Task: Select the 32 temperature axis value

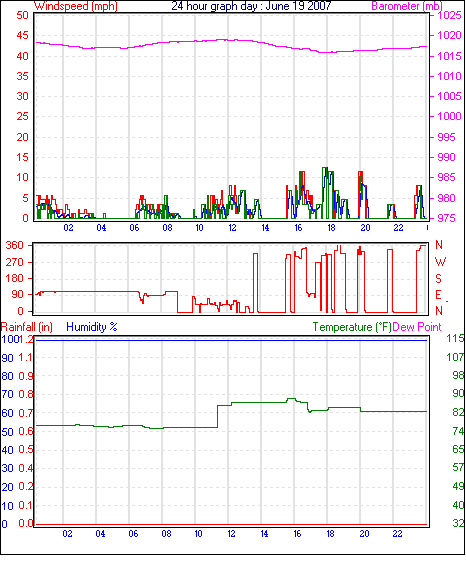Action: [x=458, y=523]
